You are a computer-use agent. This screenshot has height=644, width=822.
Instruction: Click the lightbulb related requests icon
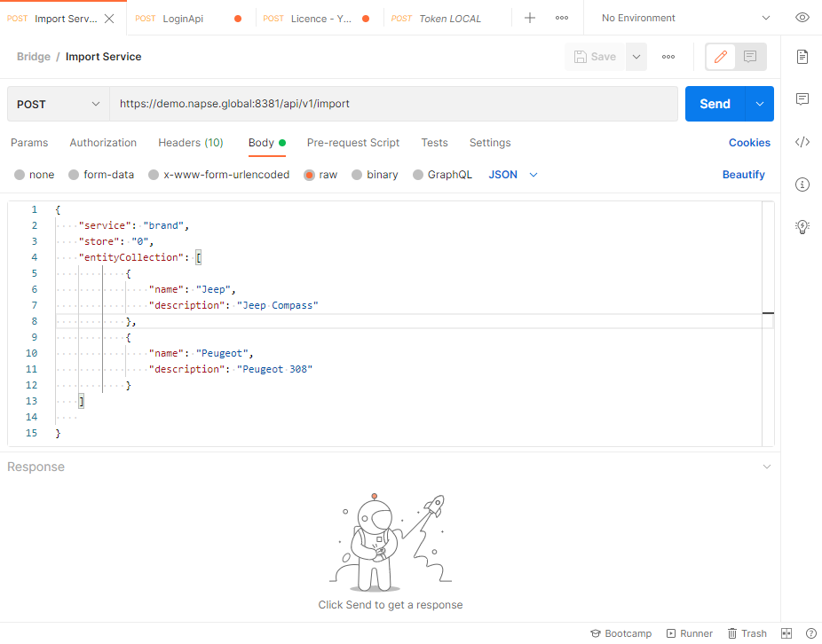coord(802,226)
